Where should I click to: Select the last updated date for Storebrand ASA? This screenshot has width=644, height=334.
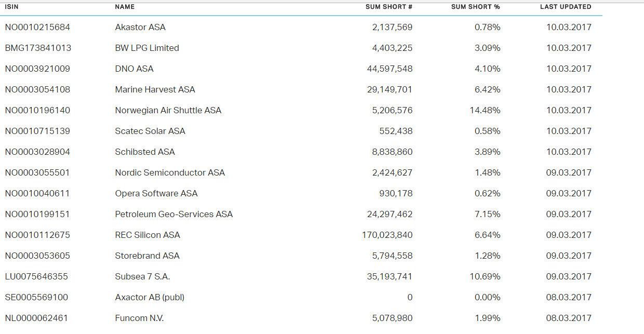tap(569, 256)
